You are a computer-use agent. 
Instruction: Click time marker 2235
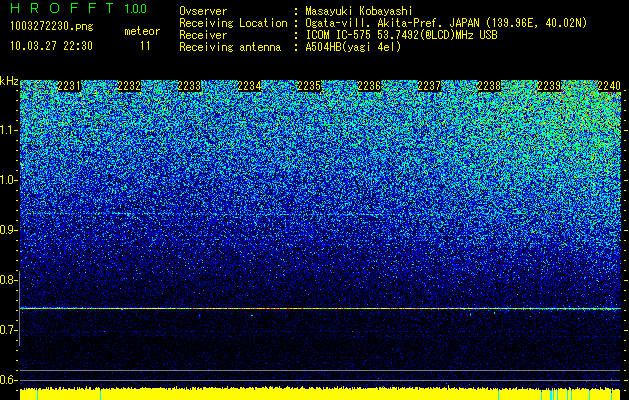coord(309,86)
